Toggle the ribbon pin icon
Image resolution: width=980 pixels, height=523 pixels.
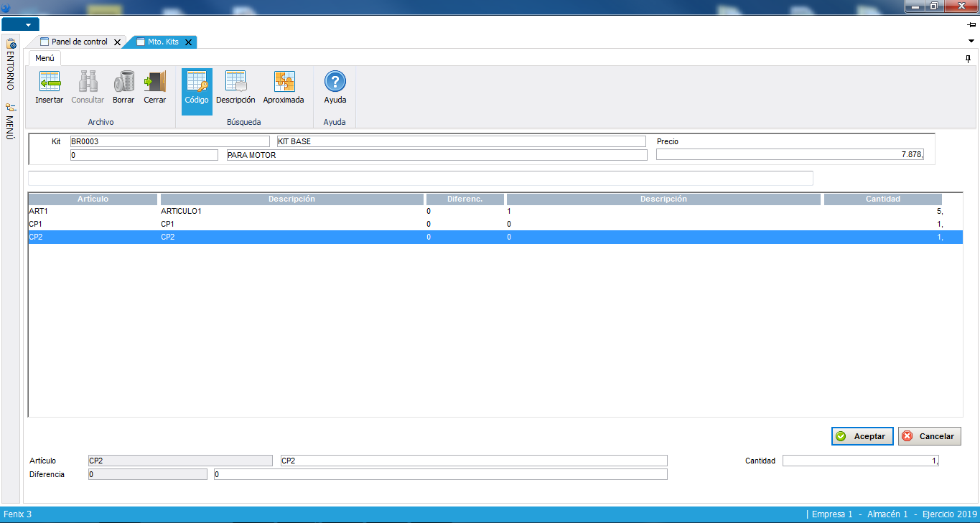coord(968,58)
